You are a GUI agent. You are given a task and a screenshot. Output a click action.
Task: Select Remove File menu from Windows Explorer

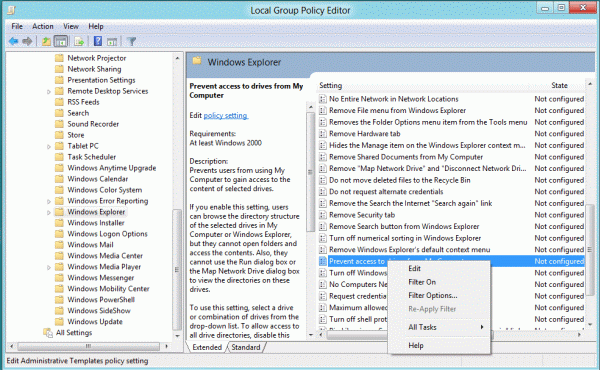click(x=398, y=111)
